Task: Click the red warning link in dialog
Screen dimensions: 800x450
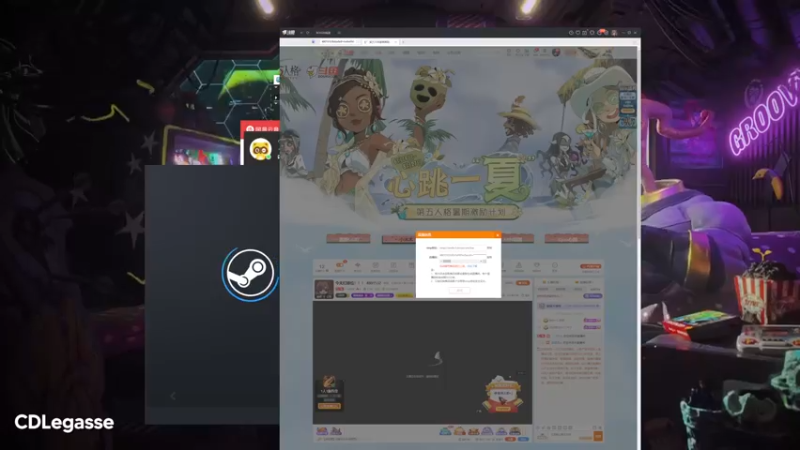Action: 453,266
